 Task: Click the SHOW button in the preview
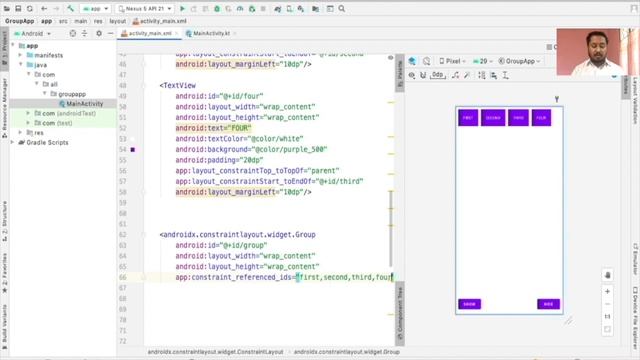(469, 304)
